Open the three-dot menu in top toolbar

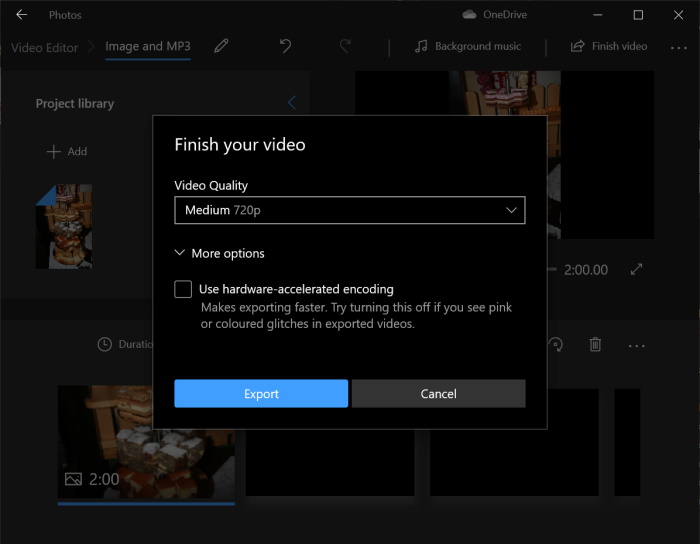click(678, 46)
